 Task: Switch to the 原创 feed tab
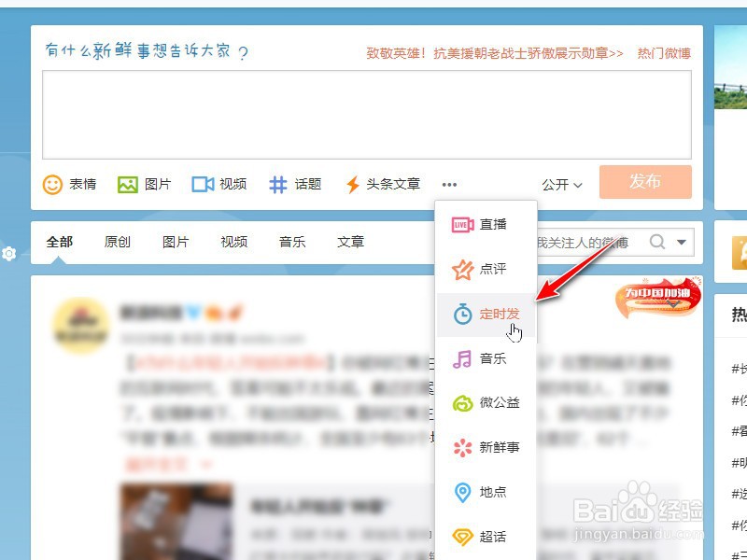118,242
